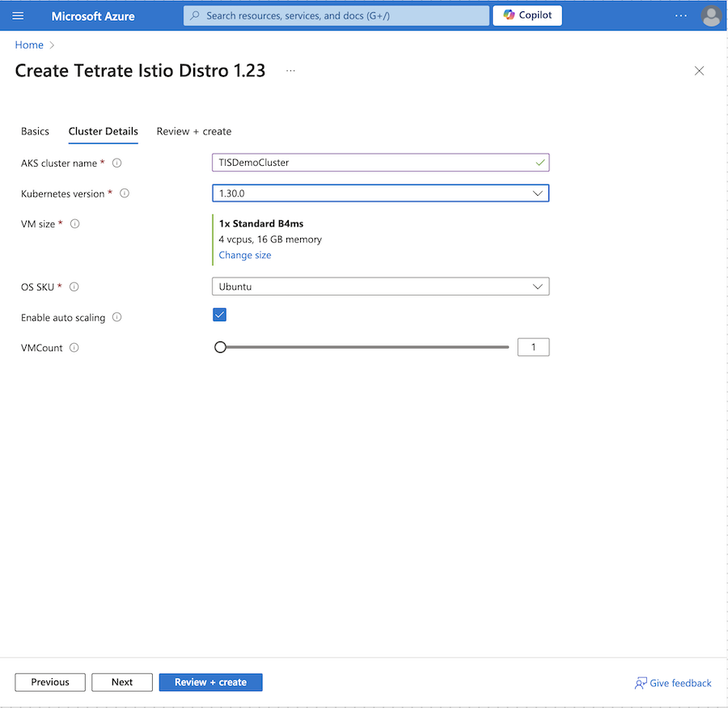Click the '1x Standard B4ms' text
The height and width of the screenshot is (708, 728).
261,223
